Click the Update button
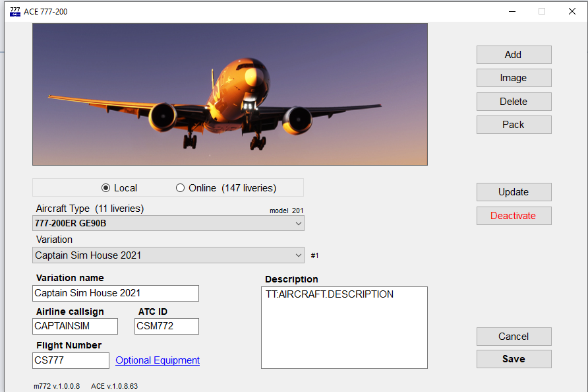 click(x=514, y=192)
